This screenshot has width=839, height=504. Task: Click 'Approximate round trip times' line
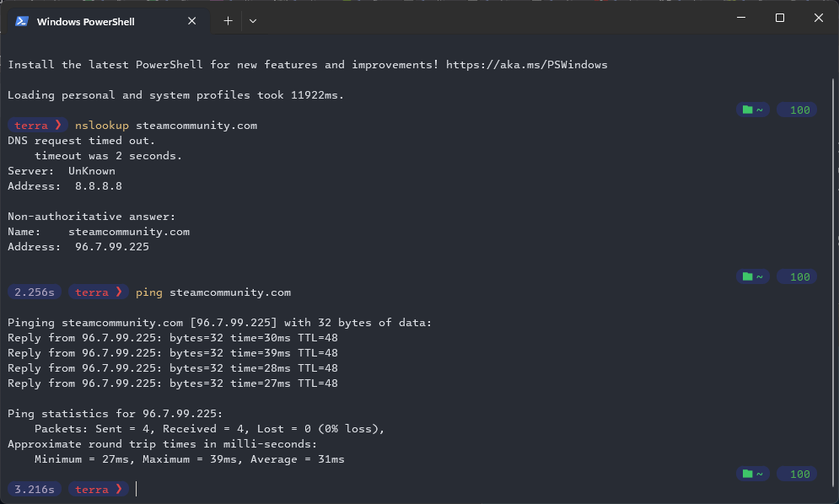click(162, 444)
